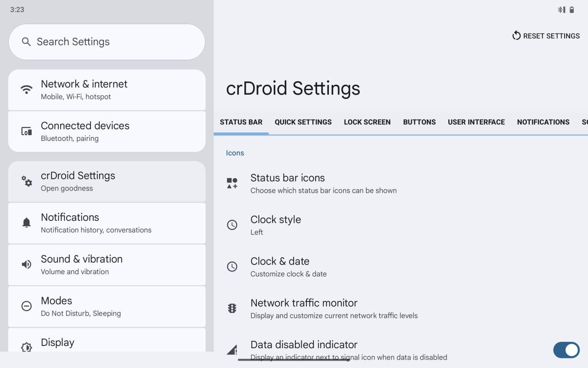Click the Notifications bell icon
Viewport: 588px width, 368px height.
coord(27,223)
